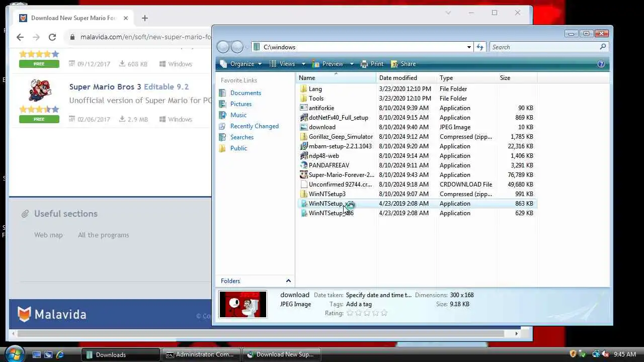
Task: Click the All the programs link
Action: click(103, 235)
